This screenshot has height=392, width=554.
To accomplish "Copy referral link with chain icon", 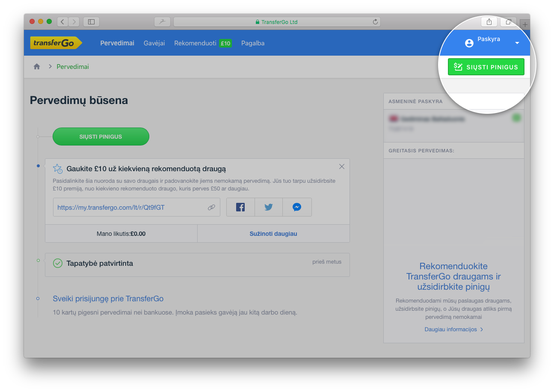I will point(211,207).
